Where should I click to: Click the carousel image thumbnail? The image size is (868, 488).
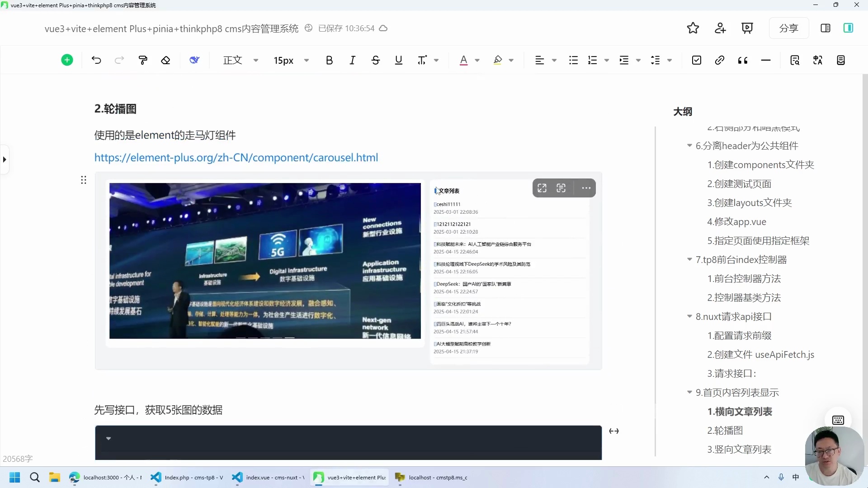click(265, 261)
